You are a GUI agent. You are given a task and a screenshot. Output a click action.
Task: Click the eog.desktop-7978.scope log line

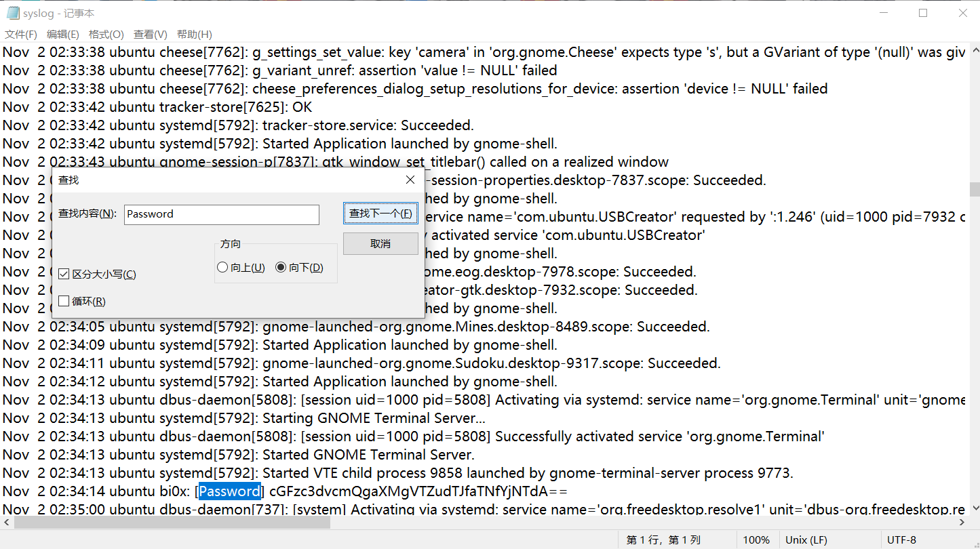[x=561, y=272]
